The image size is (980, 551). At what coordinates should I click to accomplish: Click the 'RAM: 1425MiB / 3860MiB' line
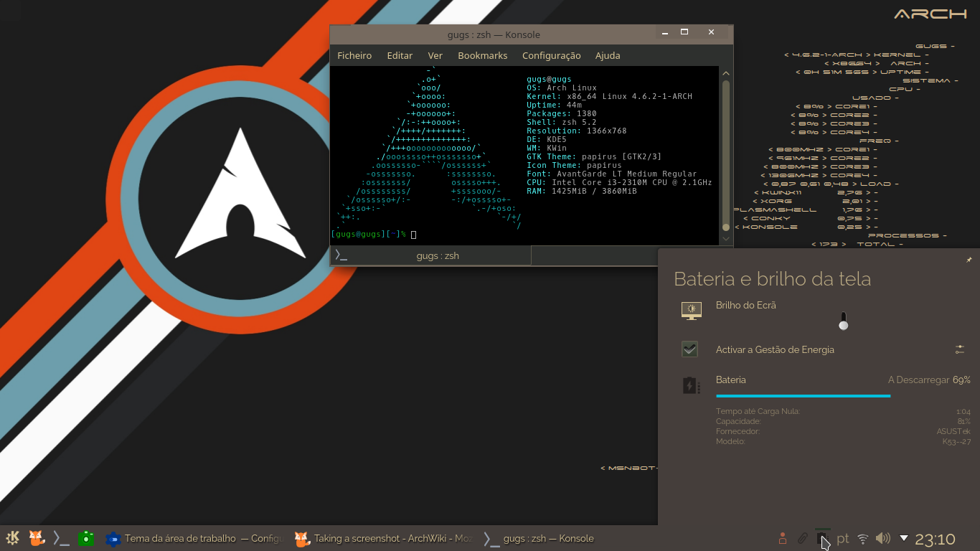pyautogui.click(x=581, y=191)
